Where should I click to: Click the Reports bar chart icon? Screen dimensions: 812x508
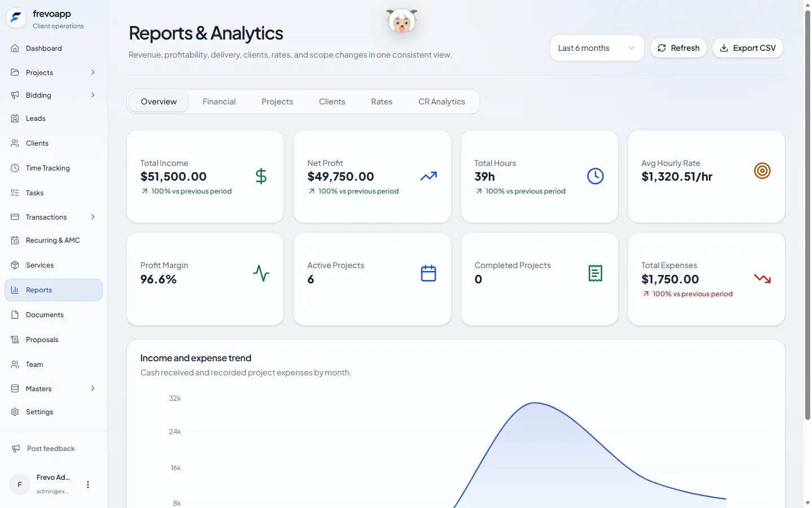click(x=15, y=290)
